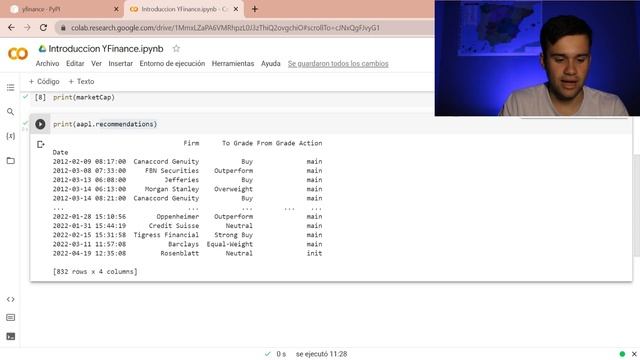The width and height of the screenshot is (640, 360).
Task: Open the Ver menu
Action: [96, 64]
